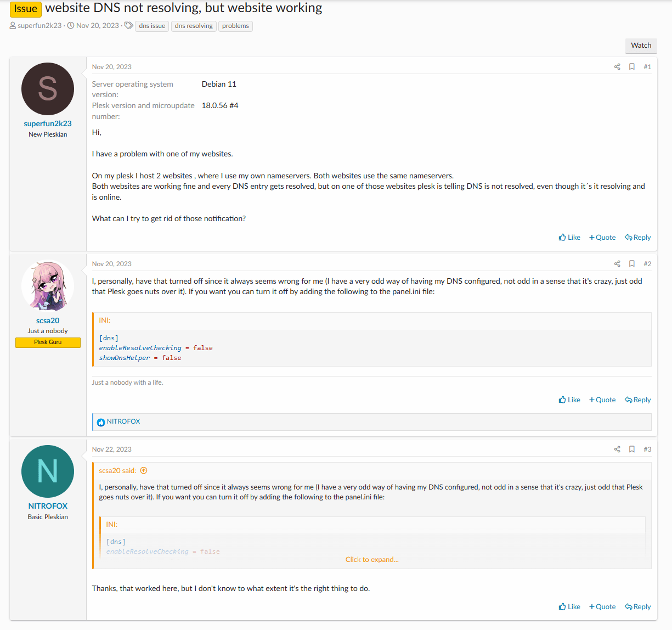Click share icon on post #1

click(617, 67)
